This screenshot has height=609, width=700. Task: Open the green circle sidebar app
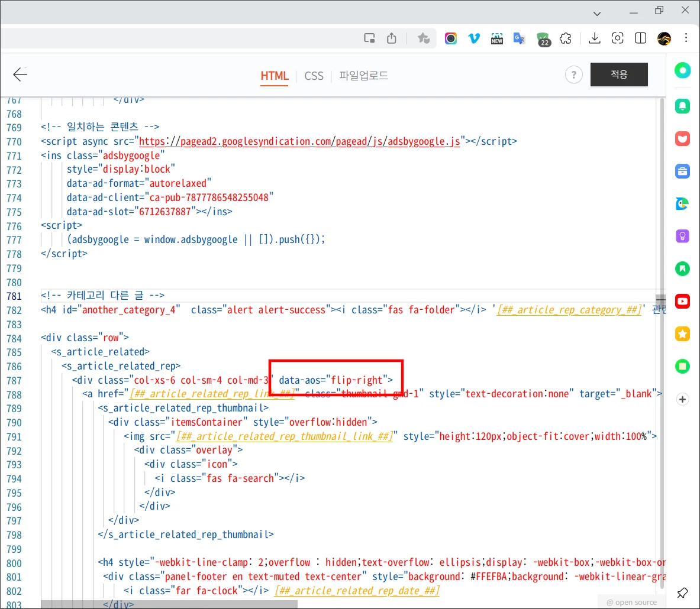683,70
